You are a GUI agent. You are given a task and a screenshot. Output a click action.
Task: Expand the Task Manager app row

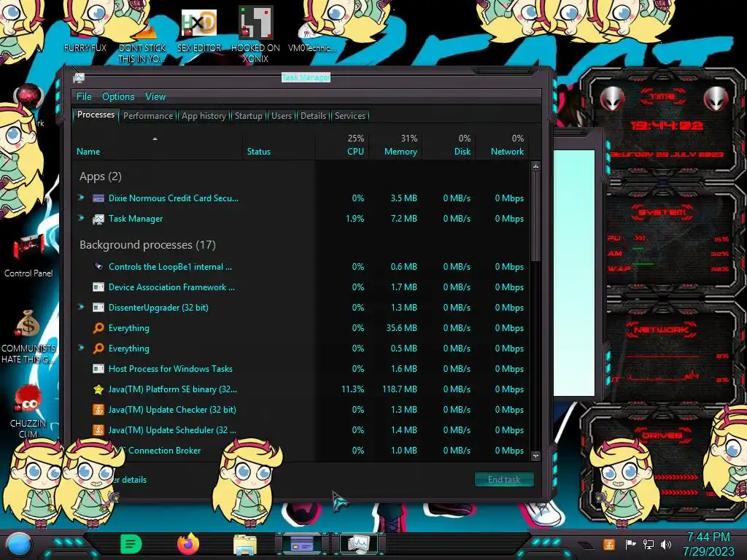pyautogui.click(x=81, y=218)
